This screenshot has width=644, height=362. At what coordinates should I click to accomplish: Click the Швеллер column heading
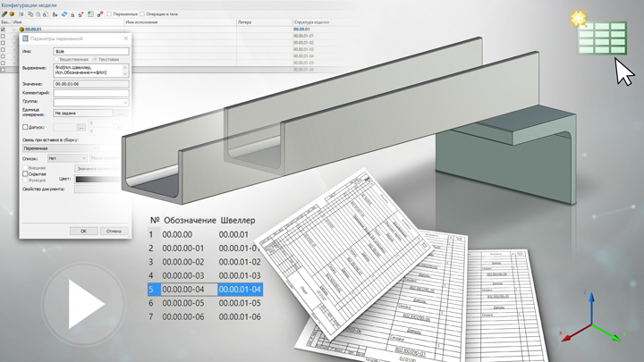point(238,221)
